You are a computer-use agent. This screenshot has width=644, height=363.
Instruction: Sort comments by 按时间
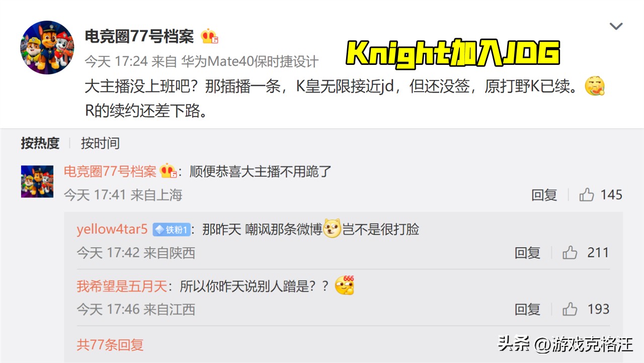pos(100,143)
